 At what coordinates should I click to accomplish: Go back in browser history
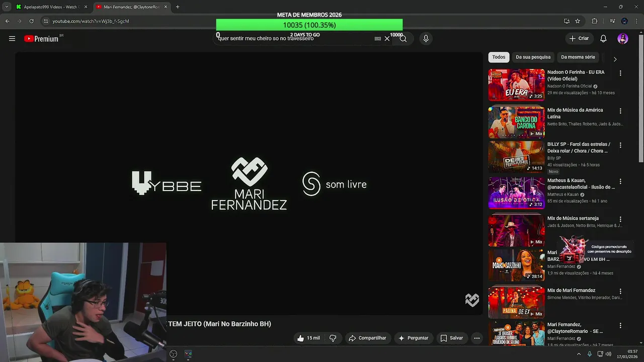coord(7,21)
